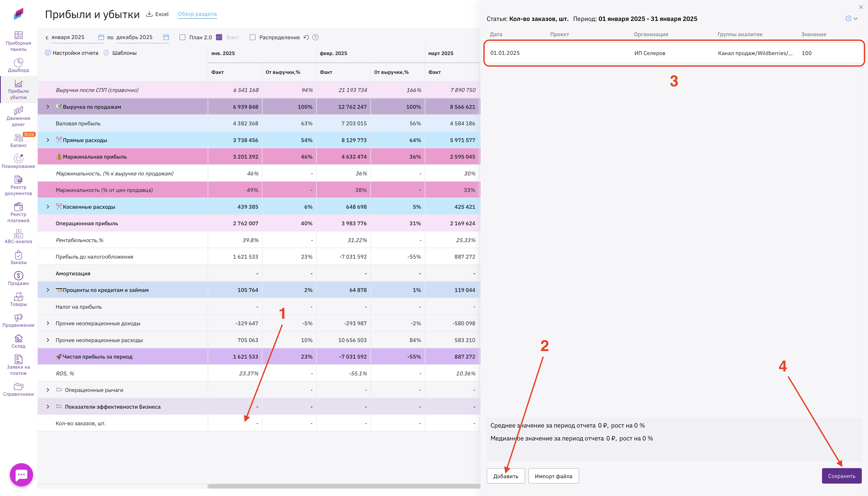Image resolution: width=868 pixels, height=496 pixels.
Task: Expand the Косвенные расходы row
Action: pos(48,207)
